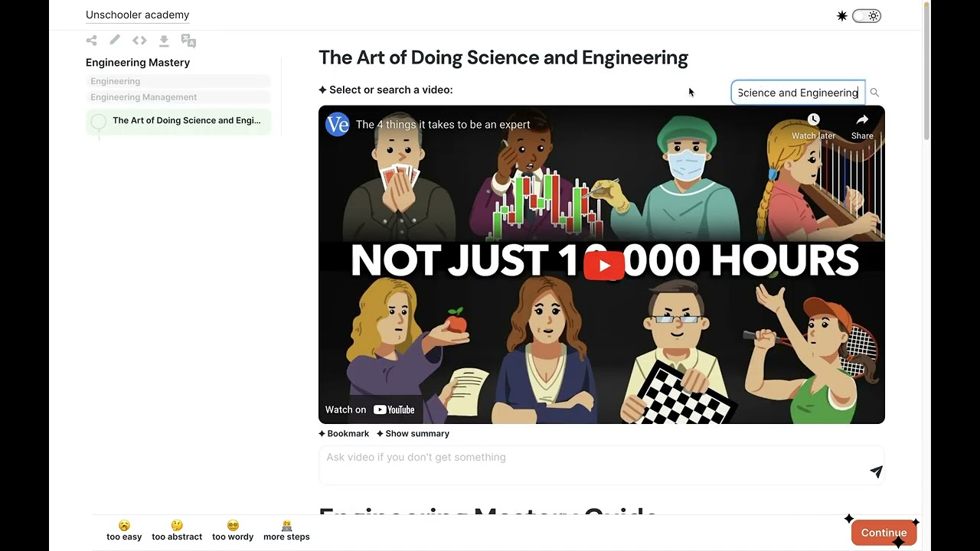This screenshot has width=980, height=551.
Task: Play the YouTube video
Action: click(603, 266)
